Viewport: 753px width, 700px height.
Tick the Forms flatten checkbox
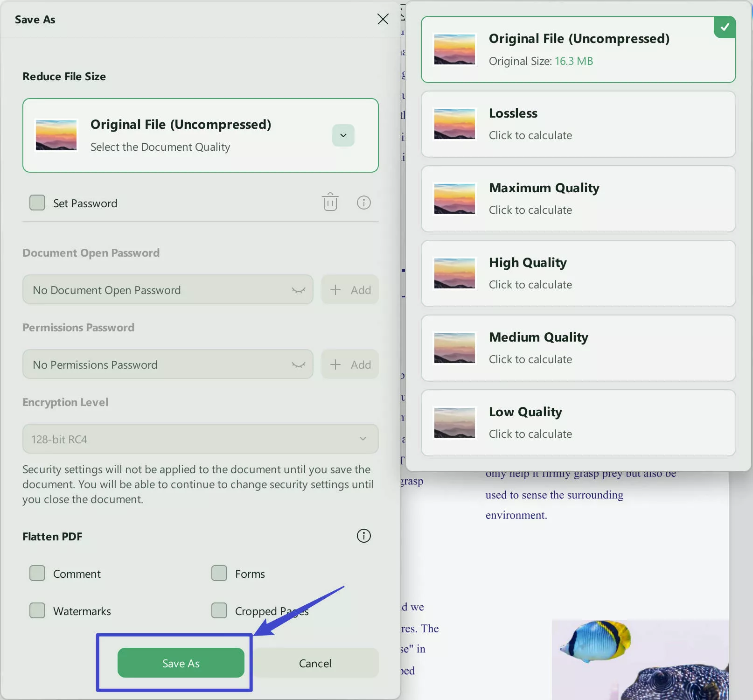click(x=219, y=574)
